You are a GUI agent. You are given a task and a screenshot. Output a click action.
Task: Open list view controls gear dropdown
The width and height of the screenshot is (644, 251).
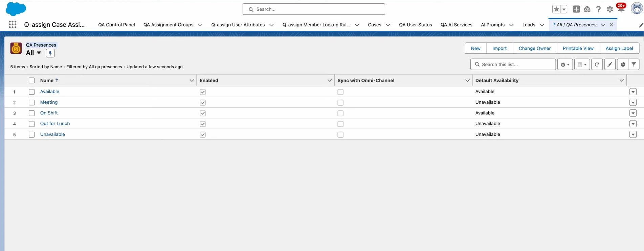point(565,65)
